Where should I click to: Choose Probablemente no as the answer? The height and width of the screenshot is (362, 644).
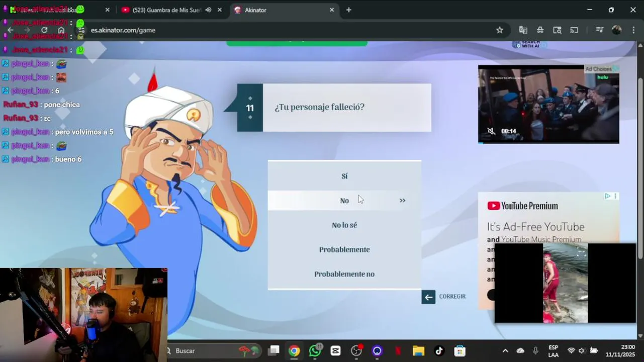pyautogui.click(x=344, y=274)
